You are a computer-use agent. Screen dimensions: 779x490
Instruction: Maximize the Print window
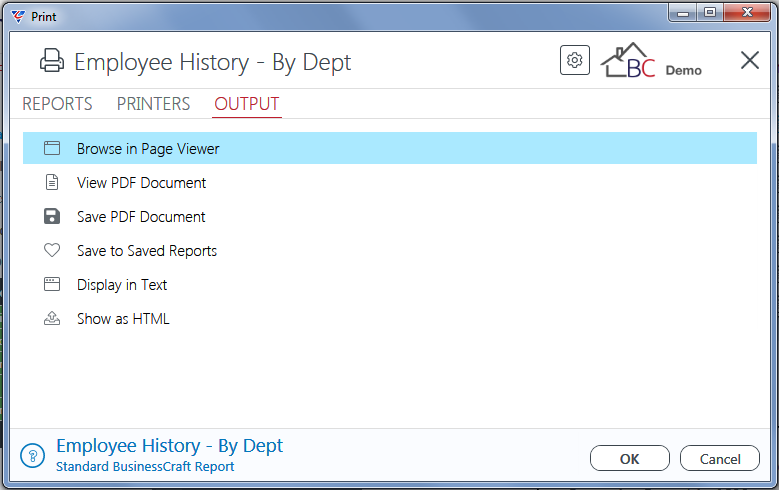(710, 12)
